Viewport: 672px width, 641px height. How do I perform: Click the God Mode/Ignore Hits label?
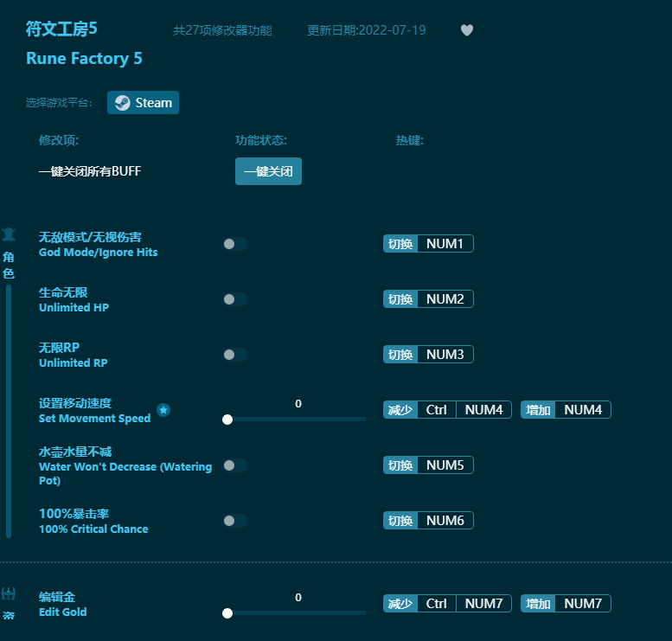(98, 252)
